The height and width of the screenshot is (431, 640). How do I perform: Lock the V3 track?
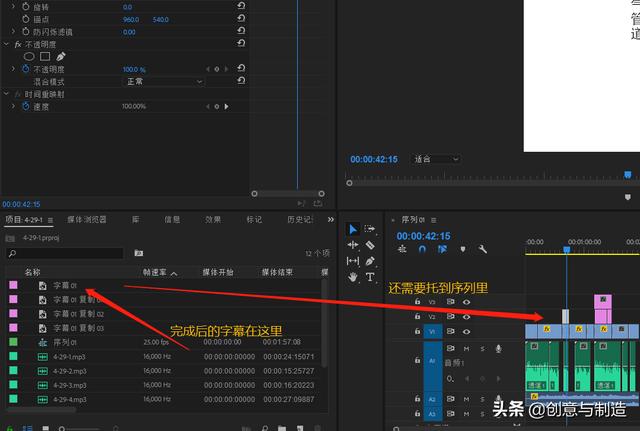pos(417,302)
